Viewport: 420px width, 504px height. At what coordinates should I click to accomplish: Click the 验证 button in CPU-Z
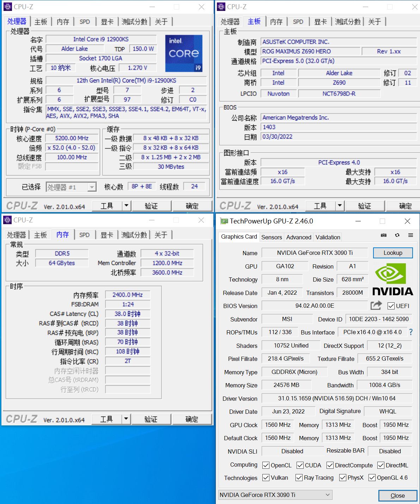152,205
